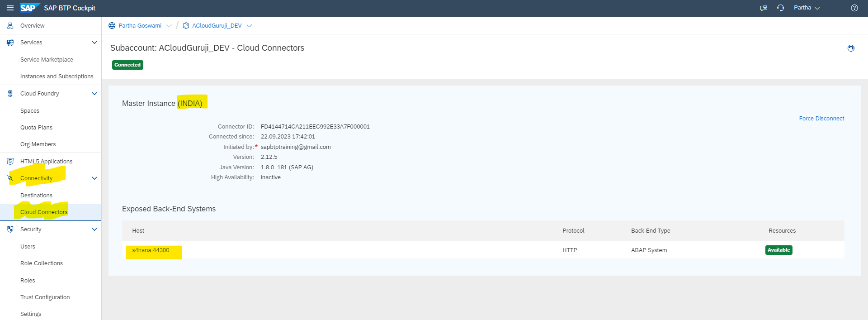
Task: Open Destinations in the sidebar
Action: [36, 196]
